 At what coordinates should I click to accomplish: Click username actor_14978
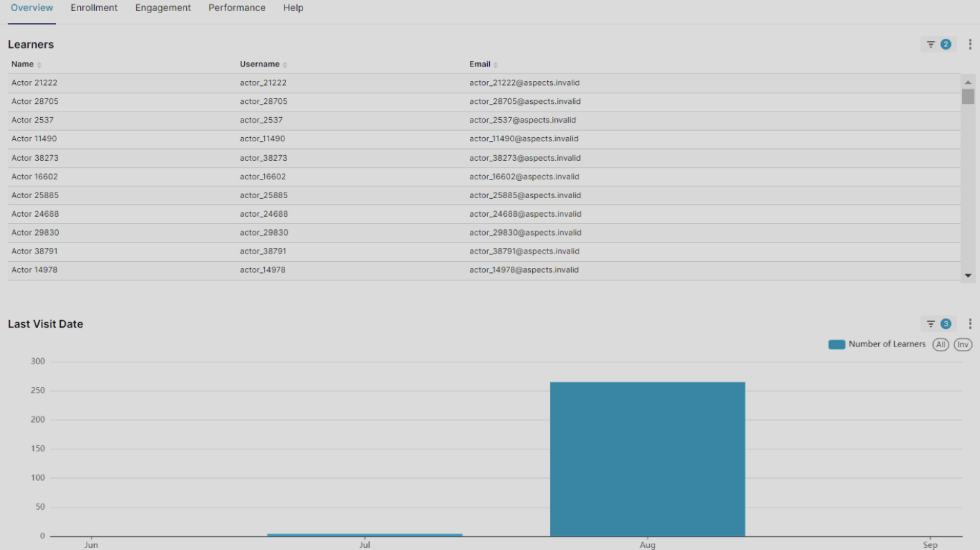[x=262, y=270]
